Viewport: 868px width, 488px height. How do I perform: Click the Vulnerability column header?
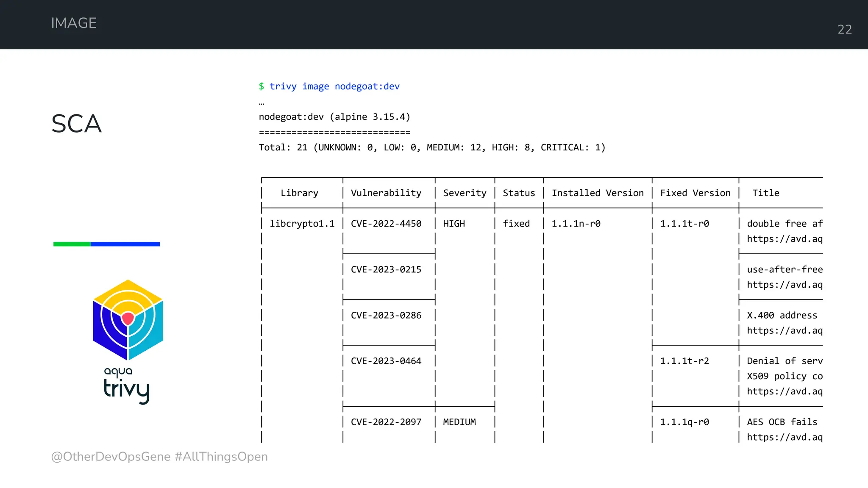coord(386,193)
